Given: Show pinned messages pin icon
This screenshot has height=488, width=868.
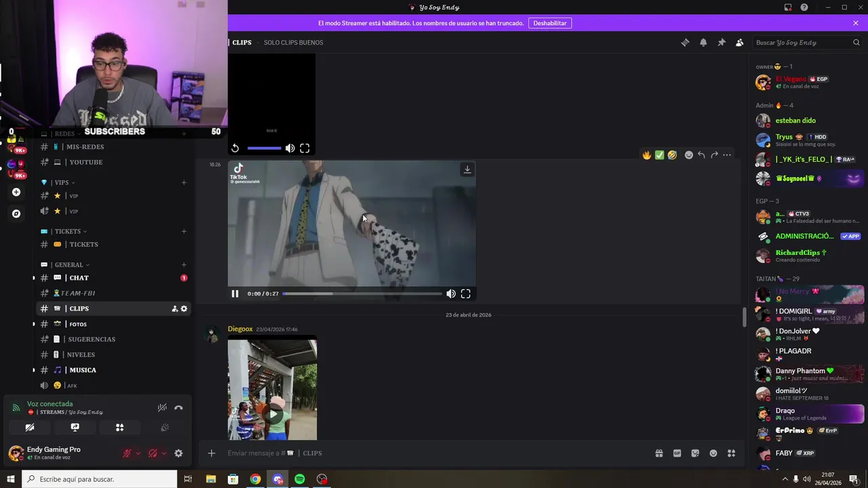Looking at the screenshot, I should tap(722, 43).
